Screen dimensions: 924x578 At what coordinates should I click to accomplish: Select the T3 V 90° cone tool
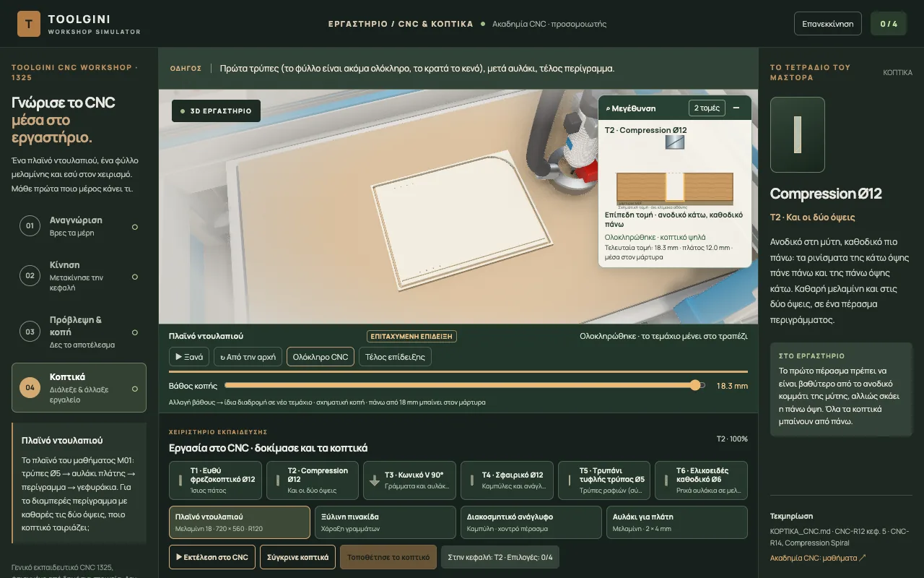pyautogui.click(x=409, y=480)
